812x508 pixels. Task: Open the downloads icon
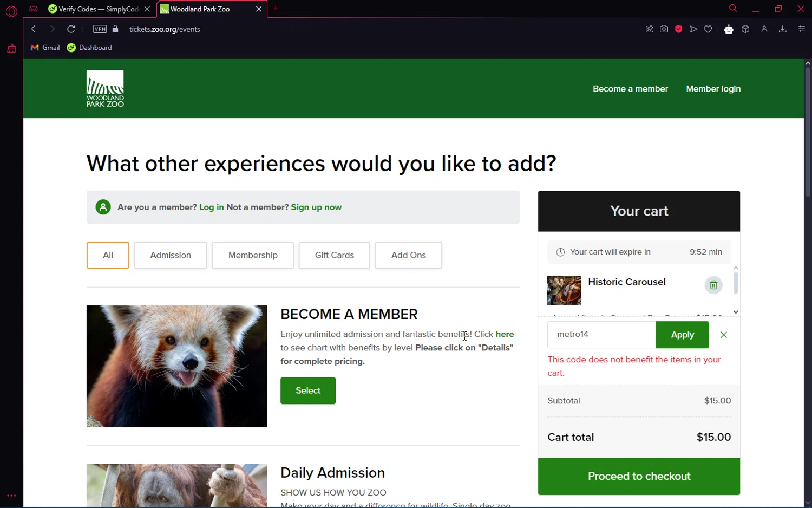click(782, 29)
